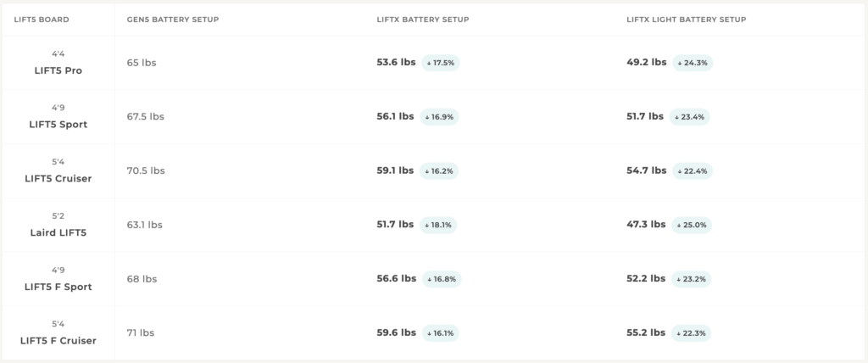Select the 70.5 lbs weight for LIFT5 Cruiser

[146, 170]
